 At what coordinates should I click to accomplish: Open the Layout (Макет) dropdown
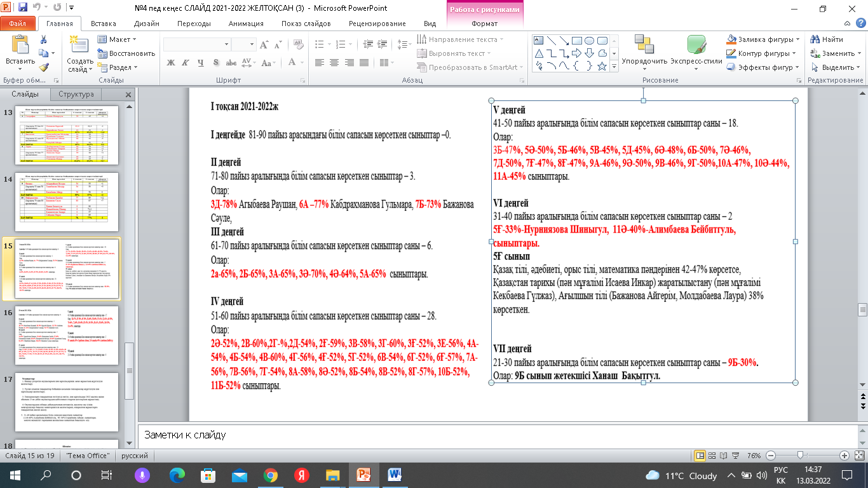click(x=118, y=39)
